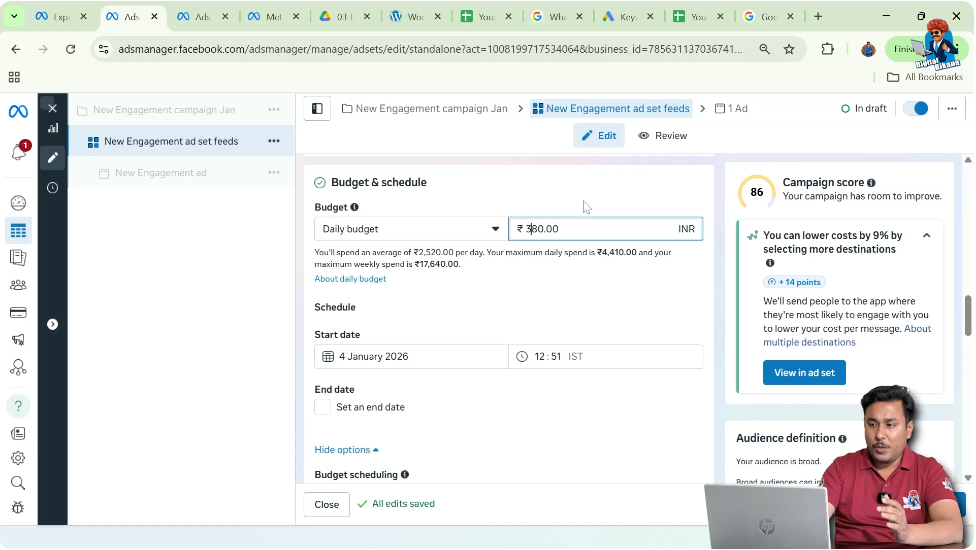The image size is (976, 550).
Task: Open ads reporting icon in sidebar
Action: (18, 258)
